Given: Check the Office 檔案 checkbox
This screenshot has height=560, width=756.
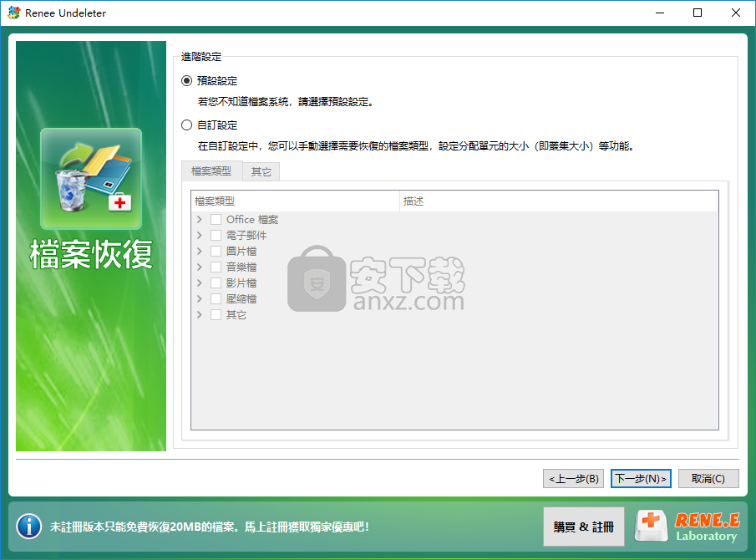Looking at the screenshot, I should coord(216,220).
